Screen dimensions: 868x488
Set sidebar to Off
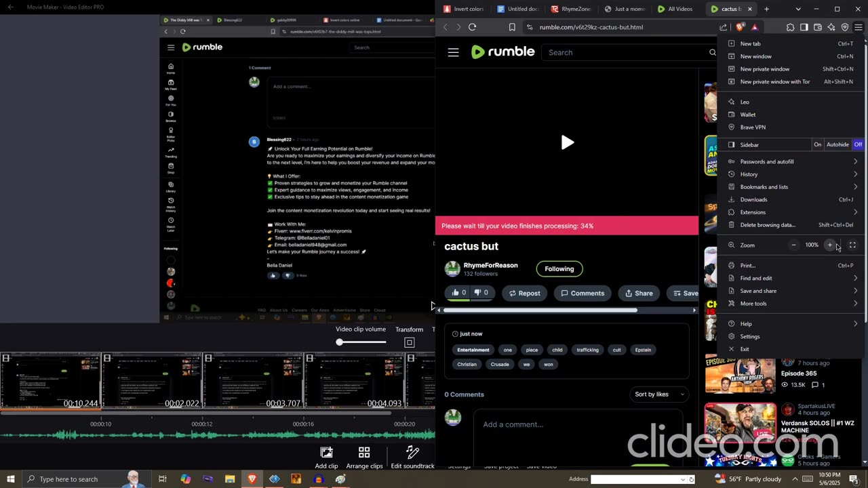point(858,144)
